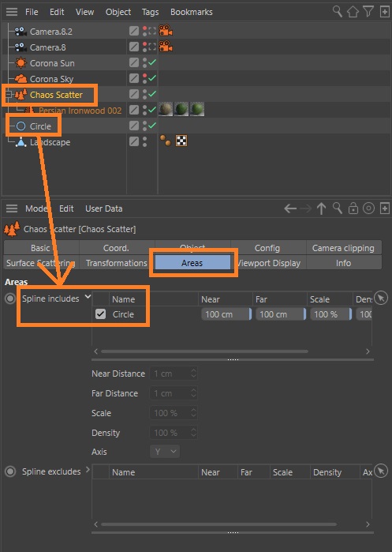
Task: Toggle the Spline includes animation radio dot
Action: pos(10,299)
